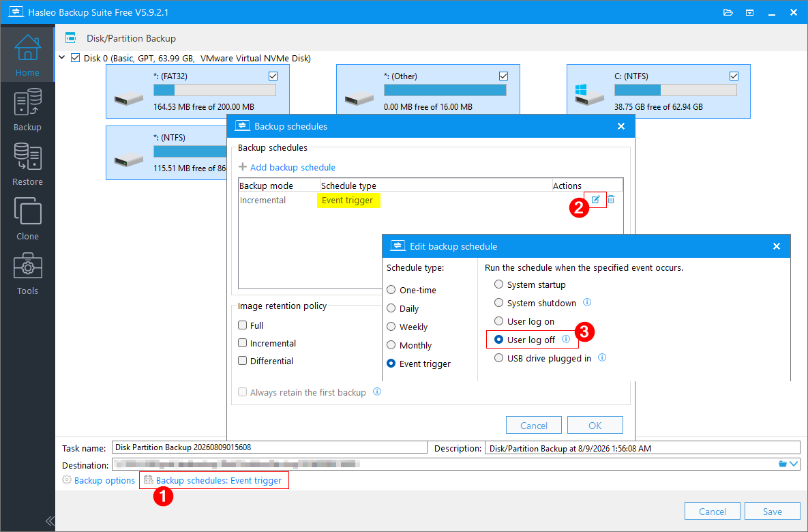
Task: Click the FAT32 partition drive icon
Action: point(129,98)
